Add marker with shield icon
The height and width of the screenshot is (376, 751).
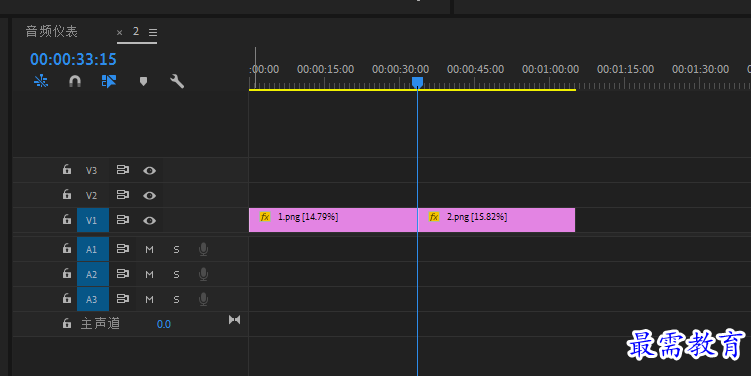click(143, 81)
